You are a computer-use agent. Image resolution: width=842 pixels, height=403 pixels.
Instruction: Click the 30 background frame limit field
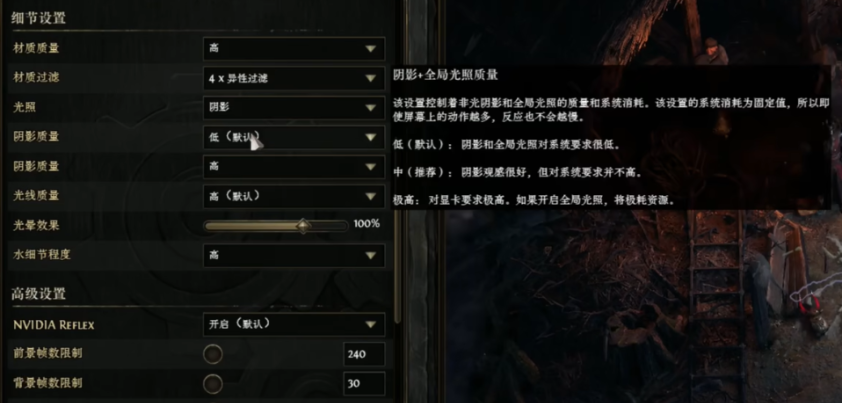pyautogui.click(x=364, y=384)
